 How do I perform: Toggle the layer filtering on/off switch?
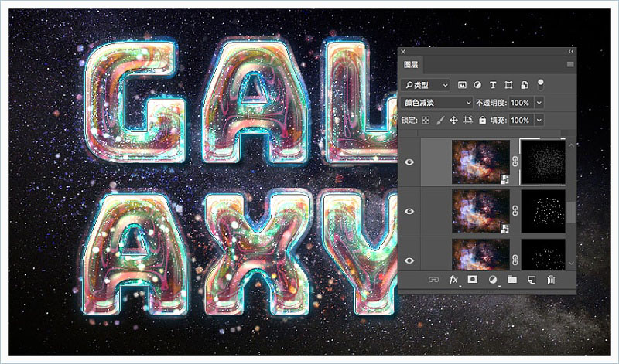540,84
